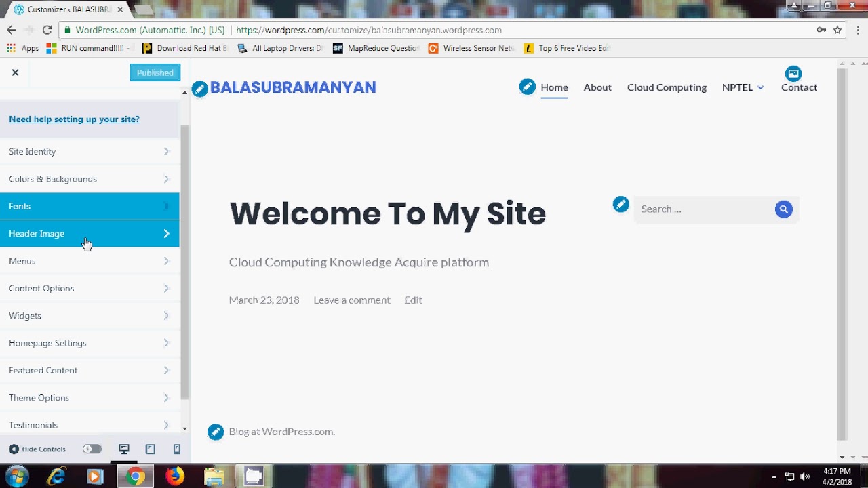Go to the Contact menu item
Image resolution: width=868 pixels, height=488 pixels.
799,87
